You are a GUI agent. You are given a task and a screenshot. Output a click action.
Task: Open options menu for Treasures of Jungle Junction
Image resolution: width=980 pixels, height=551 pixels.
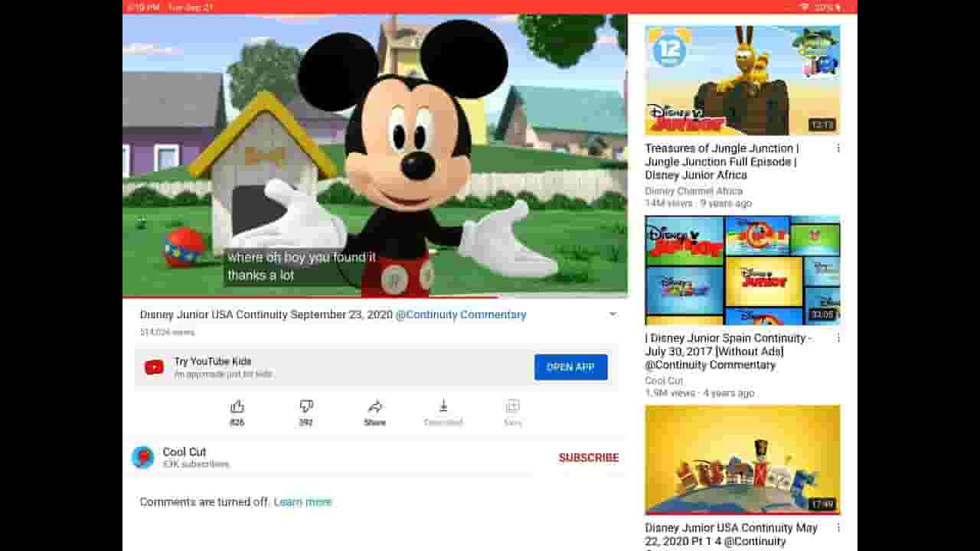[x=838, y=148]
